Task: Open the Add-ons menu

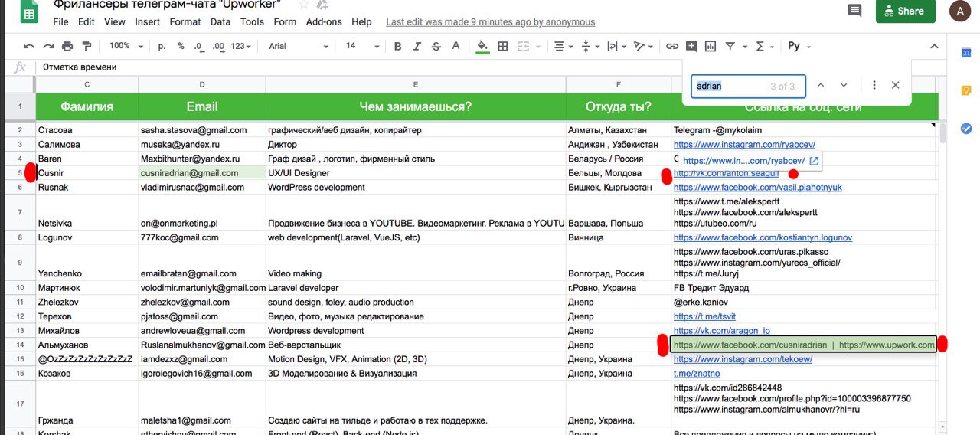Action: 324,22
